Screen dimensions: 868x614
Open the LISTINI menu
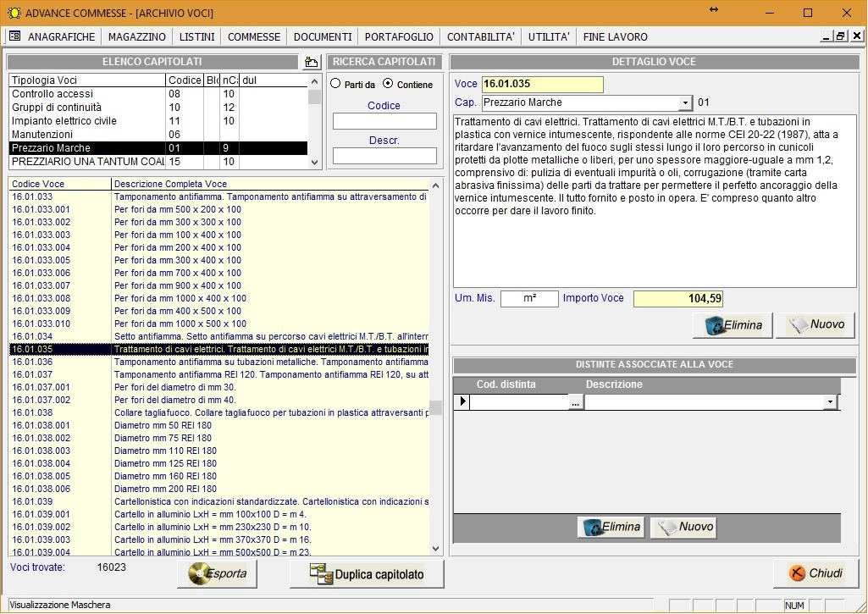(x=197, y=36)
